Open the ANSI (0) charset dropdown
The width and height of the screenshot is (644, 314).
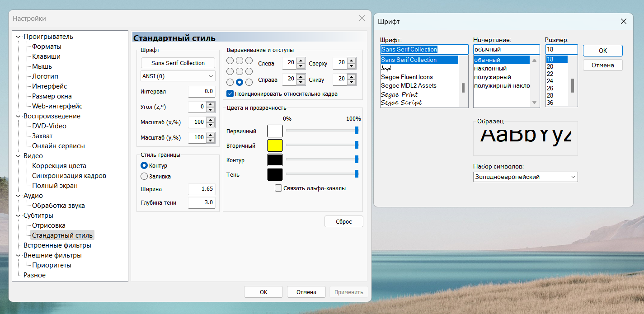pyautogui.click(x=178, y=76)
